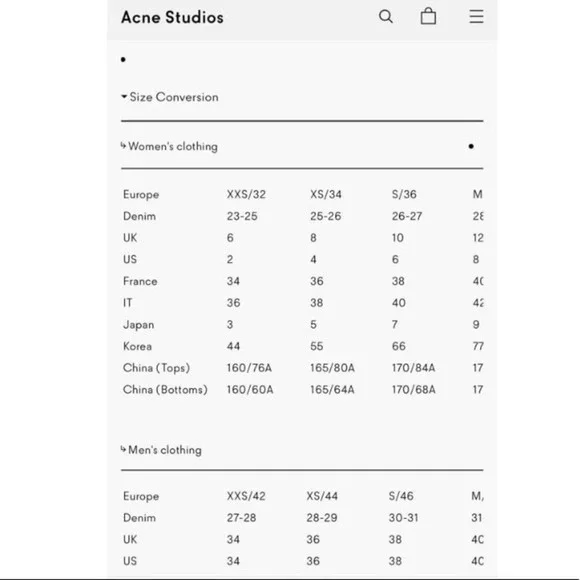The height and width of the screenshot is (580, 580).
Task: Select the XXS/32 women's Europe size cell
Action: click(x=246, y=195)
